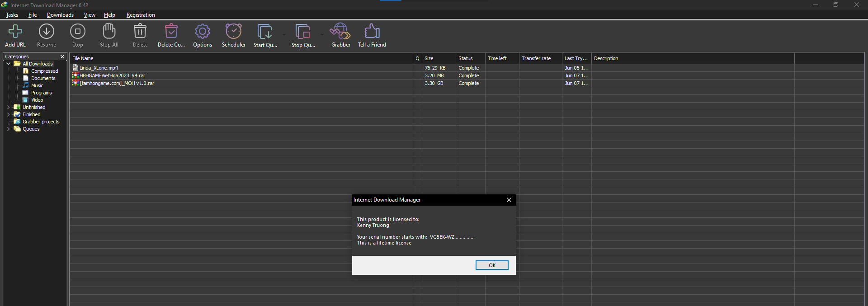The height and width of the screenshot is (306, 868).
Task: Sort by Time left column header
Action: pos(502,58)
